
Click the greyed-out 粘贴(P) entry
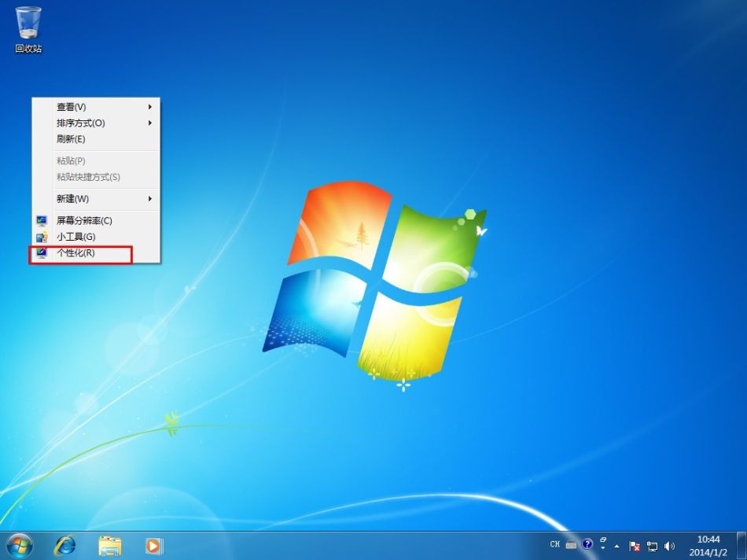click(x=96, y=161)
